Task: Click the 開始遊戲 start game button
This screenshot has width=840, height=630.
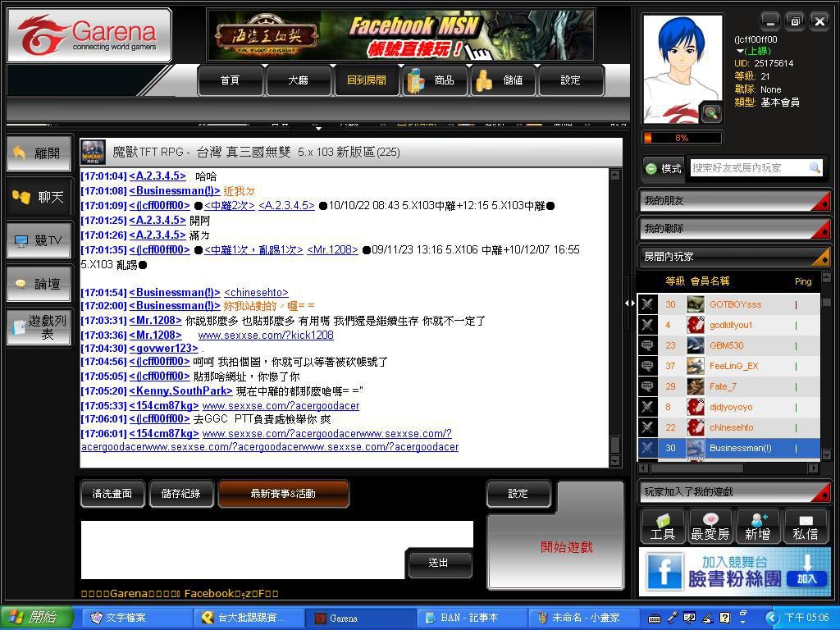Action: click(x=566, y=547)
